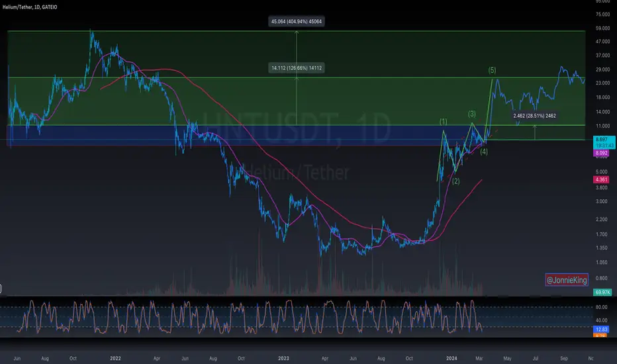This screenshot has width=617, height=364.
Task: Click 1.050 on the price axis
Action: click(601, 263)
